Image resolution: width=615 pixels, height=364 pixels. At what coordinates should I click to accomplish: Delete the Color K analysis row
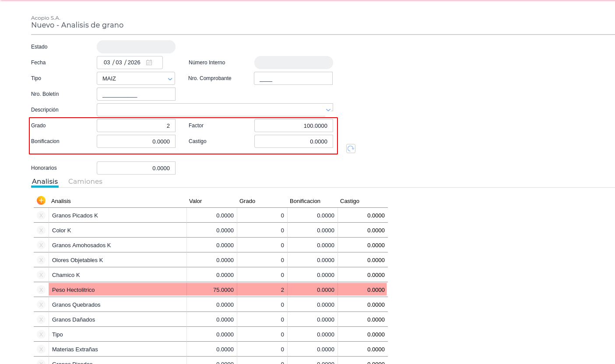[41, 230]
